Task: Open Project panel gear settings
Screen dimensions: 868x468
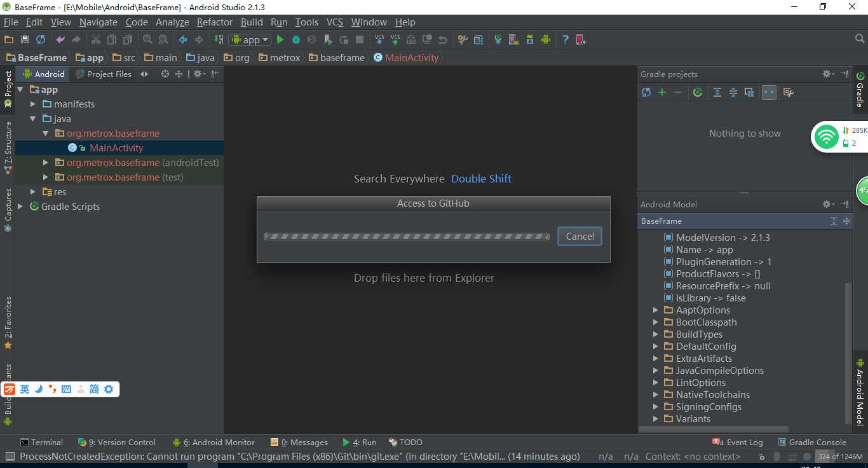Action: [198, 74]
